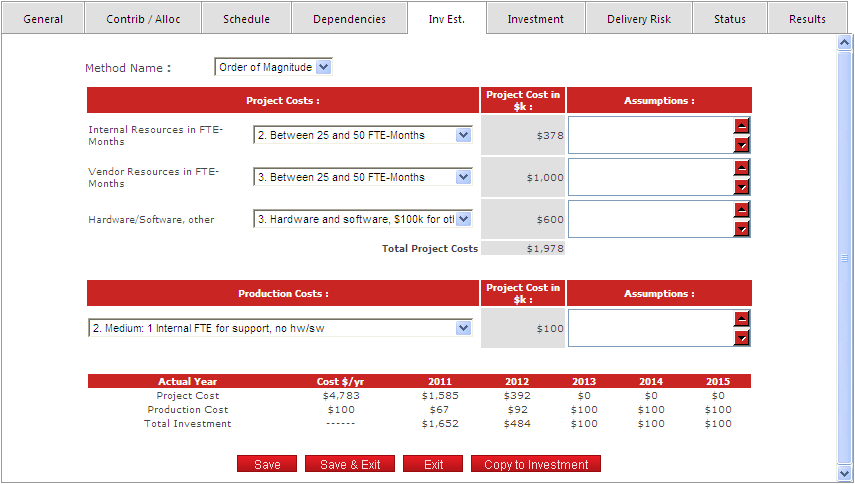Switch to the Delivery Risk tab
Image resolution: width=855 pixels, height=484 pixels.
click(639, 19)
